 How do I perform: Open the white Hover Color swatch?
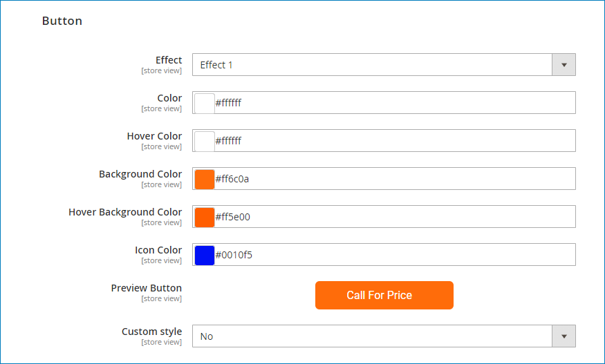(x=205, y=141)
